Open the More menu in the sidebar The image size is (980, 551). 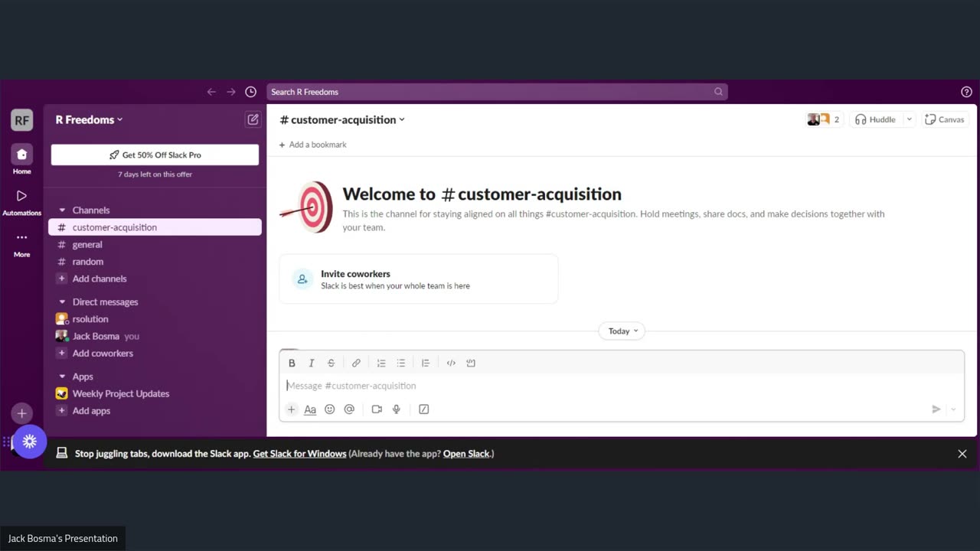click(x=21, y=244)
